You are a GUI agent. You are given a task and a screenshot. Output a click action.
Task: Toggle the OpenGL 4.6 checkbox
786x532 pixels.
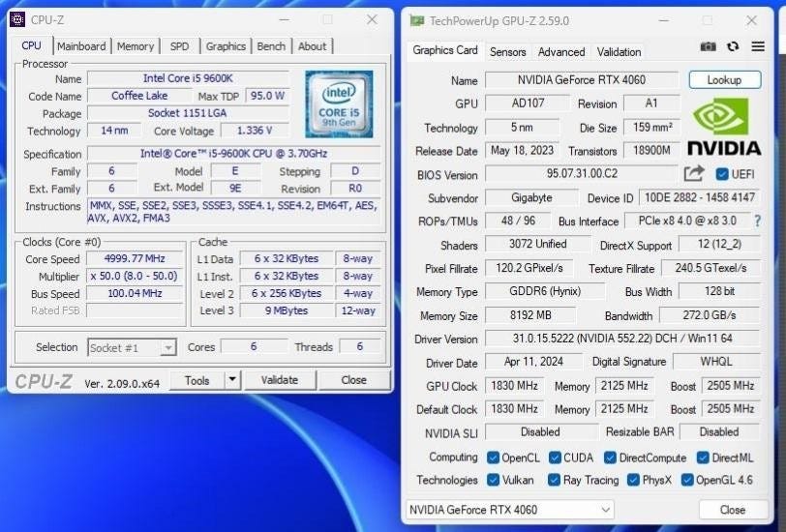(x=686, y=480)
